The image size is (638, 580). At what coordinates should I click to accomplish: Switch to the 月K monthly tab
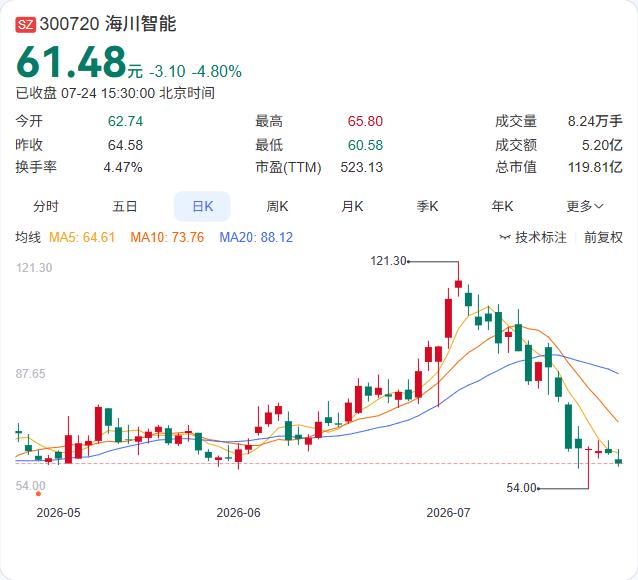[352, 206]
